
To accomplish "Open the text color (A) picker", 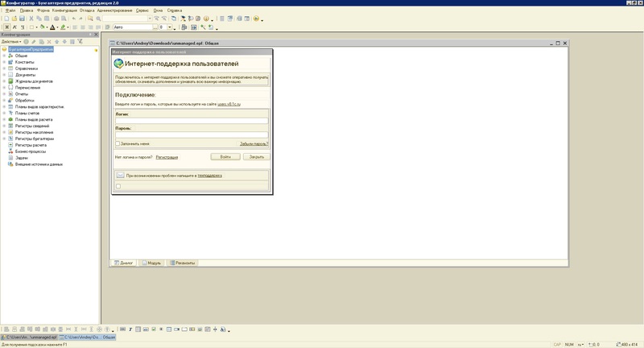I will coord(52,27).
